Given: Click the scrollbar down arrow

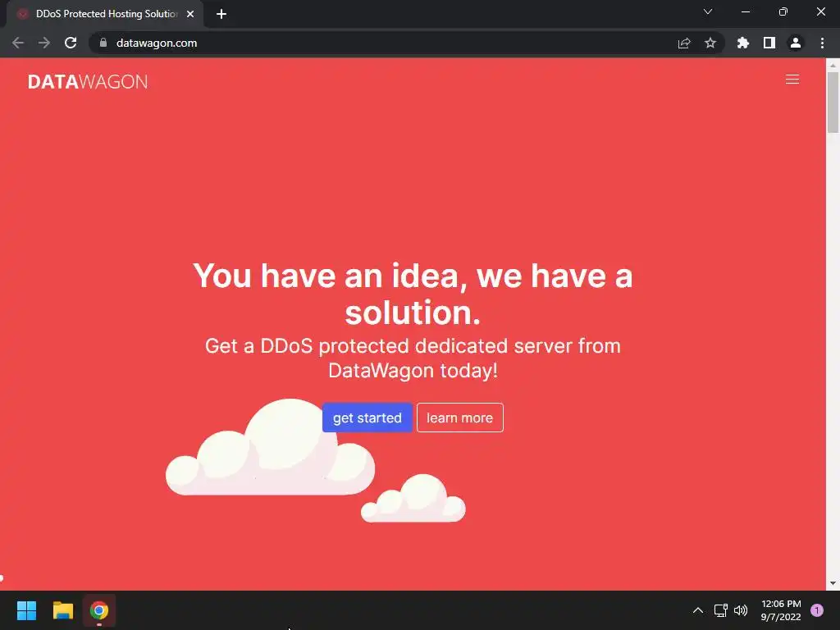Looking at the screenshot, I should coord(833,583).
